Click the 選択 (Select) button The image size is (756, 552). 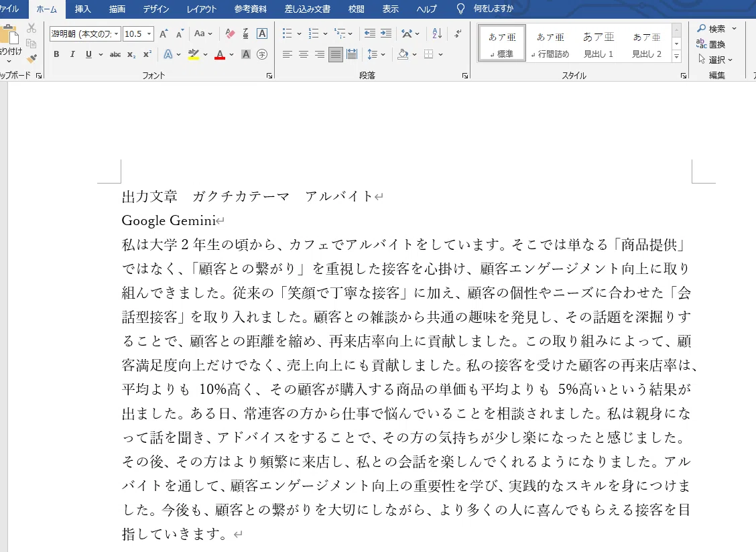[x=716, y=60]
